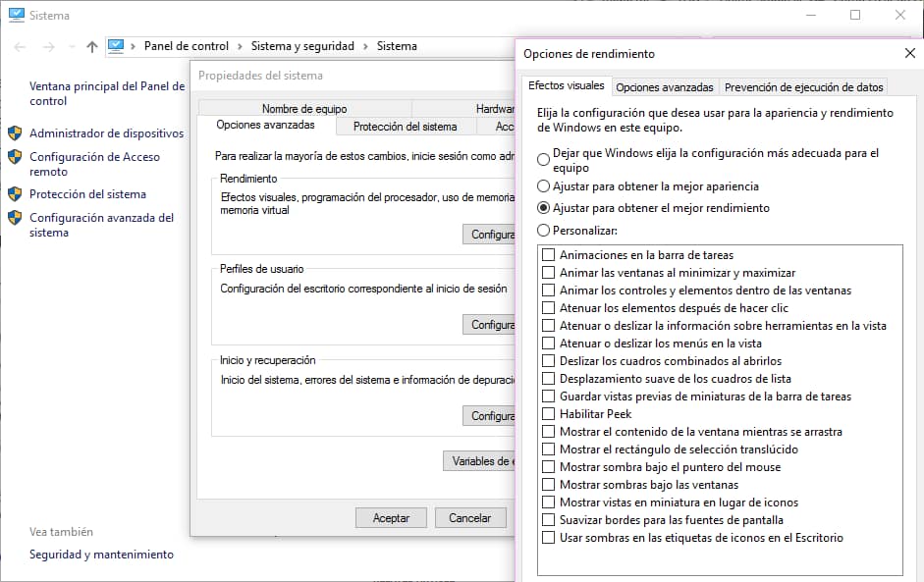Viewport: 924px width, 582px height.
Task: Click the shield icon beside Protección del sistema
Action: 15,194
